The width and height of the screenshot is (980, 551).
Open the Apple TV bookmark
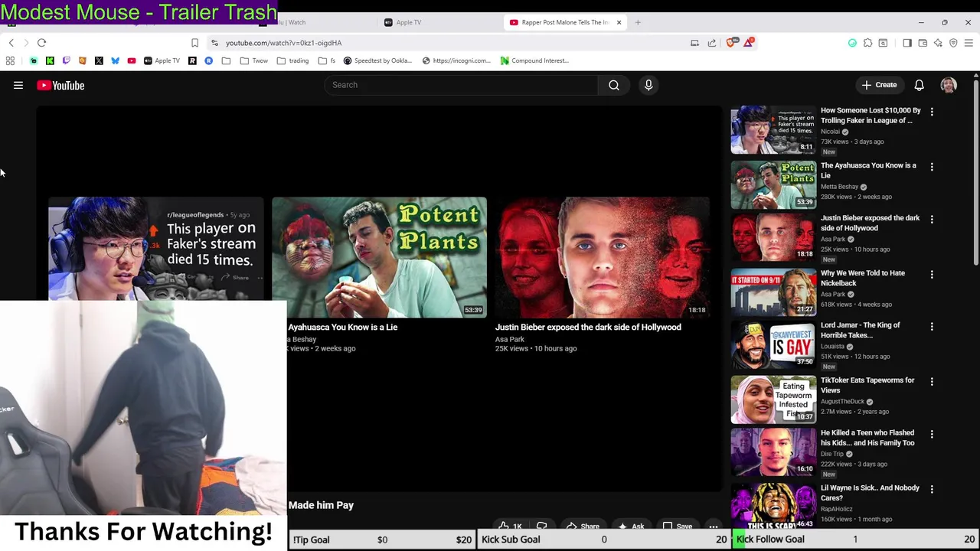[162, 60]
